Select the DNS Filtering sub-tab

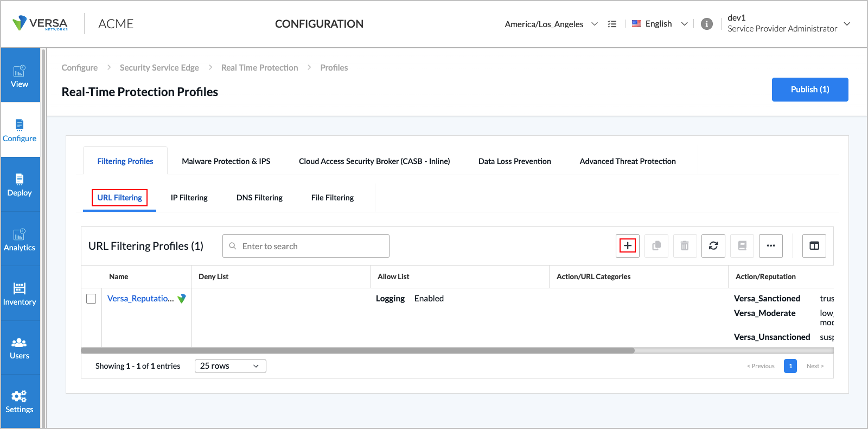point(259,198)
